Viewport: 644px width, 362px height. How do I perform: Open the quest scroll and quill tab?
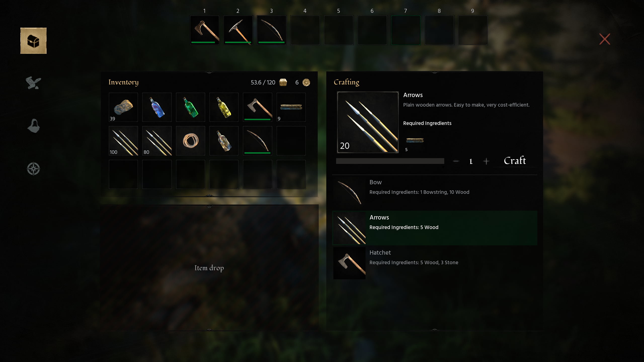click(33, 83)
